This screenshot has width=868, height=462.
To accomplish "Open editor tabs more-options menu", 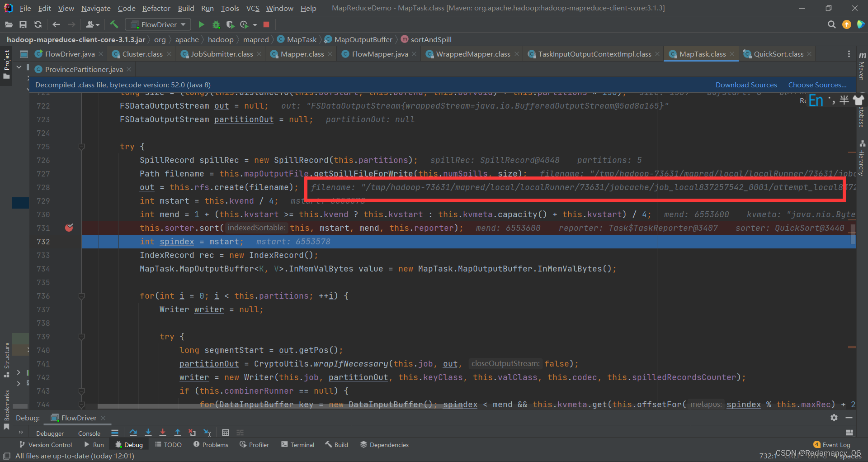I will click(x=849, y=54).
